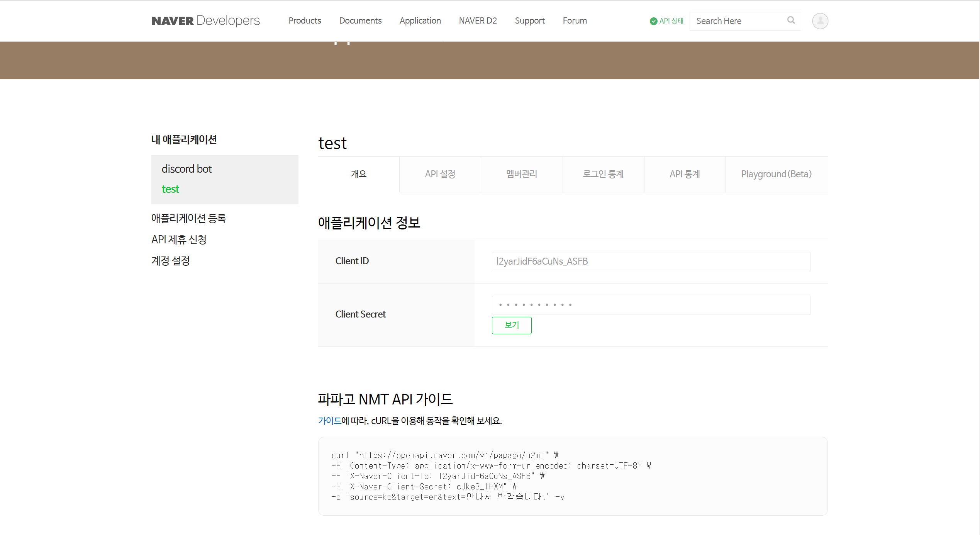980x535 pixels.
Task: Click the green API status check icon
Action: [653, 21]
